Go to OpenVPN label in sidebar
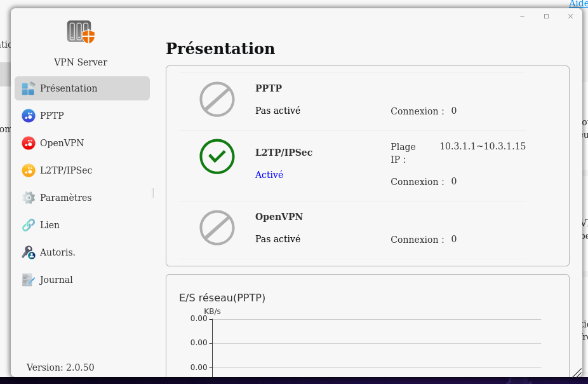588x384 pixels. point(62,143)
